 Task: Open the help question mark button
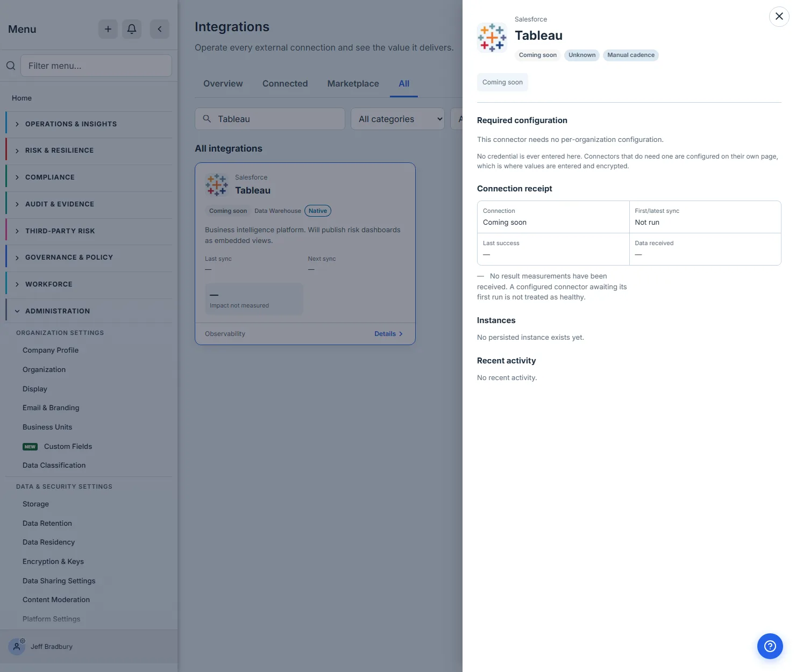tap(770, 646)
